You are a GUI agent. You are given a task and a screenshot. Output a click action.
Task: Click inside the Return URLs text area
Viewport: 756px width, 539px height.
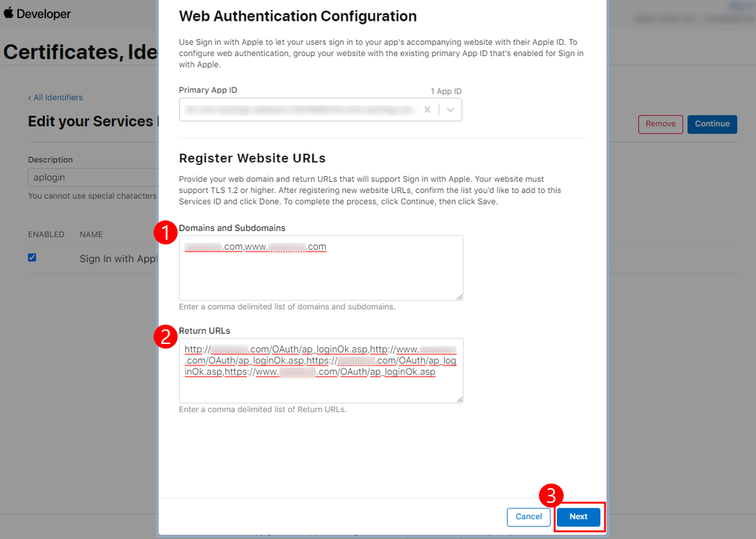pyautogui.click(x=321, y=387)
